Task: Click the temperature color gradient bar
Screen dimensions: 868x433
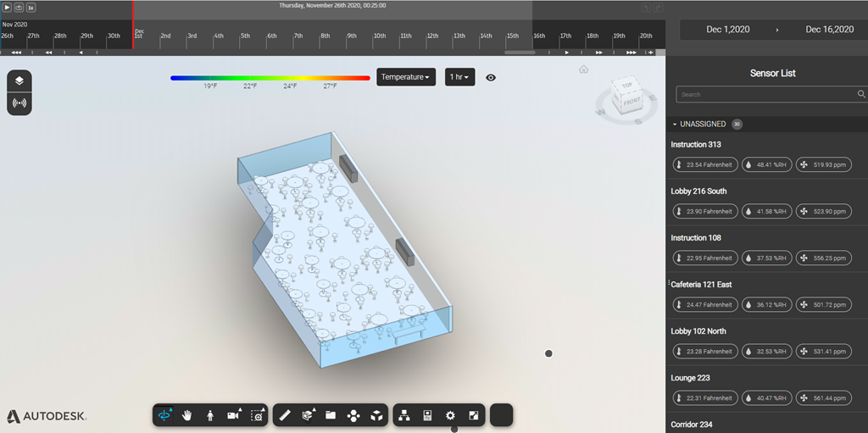Action: (x=270, y=77)
